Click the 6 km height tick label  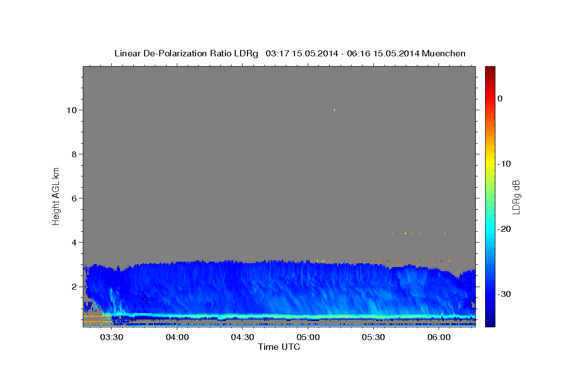[74, 198]
